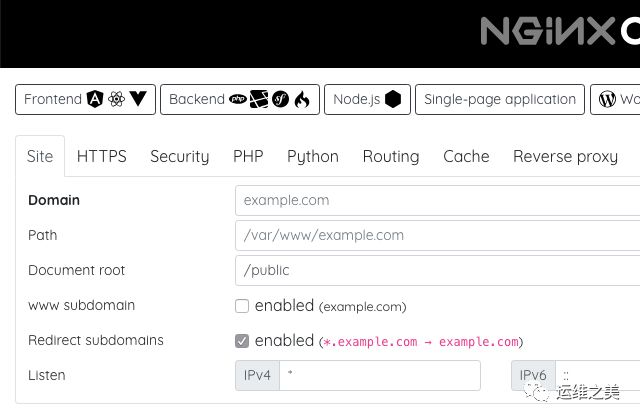Image resolution: width=640 pixels, height=420 pixels.
Task: Focus the Document root text field
Action: (x=437, y=270)
